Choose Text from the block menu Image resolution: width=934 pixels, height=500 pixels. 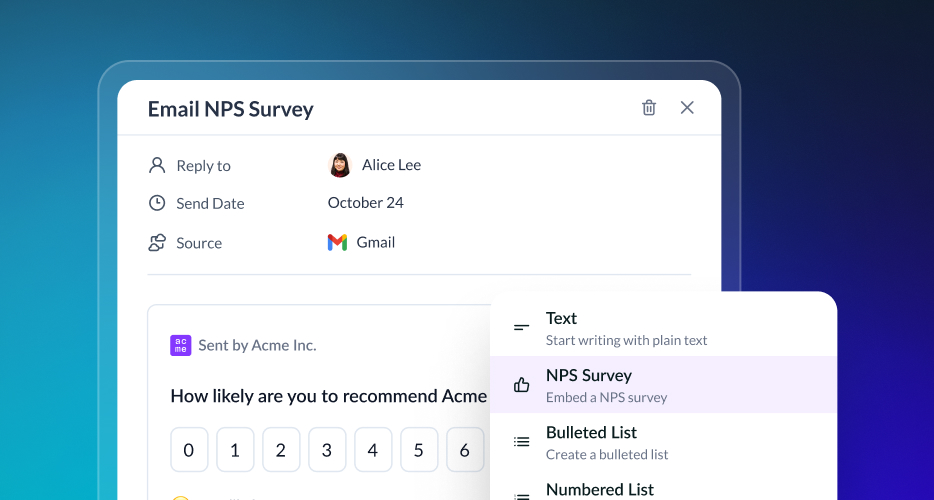[x=664, y=328]
